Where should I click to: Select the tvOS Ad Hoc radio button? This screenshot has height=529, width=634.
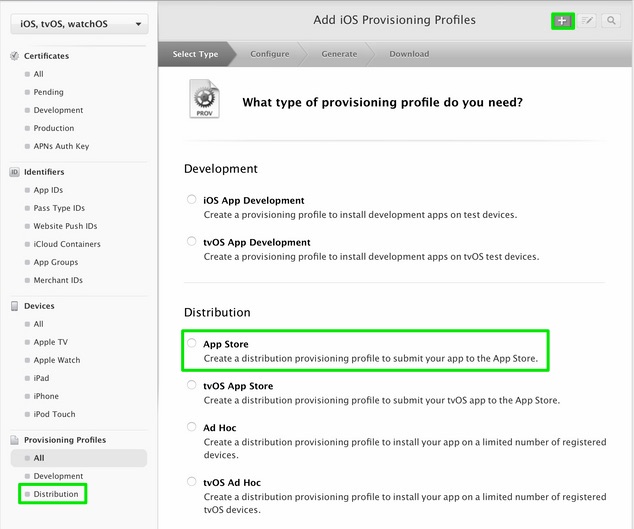pyautogui.click(x=191, y=481)
